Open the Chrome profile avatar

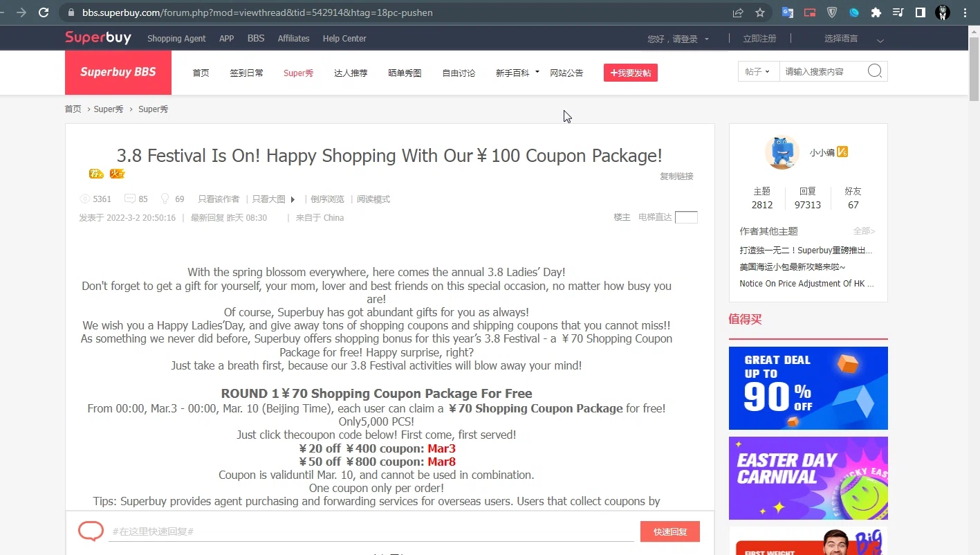tap(943, 12)
